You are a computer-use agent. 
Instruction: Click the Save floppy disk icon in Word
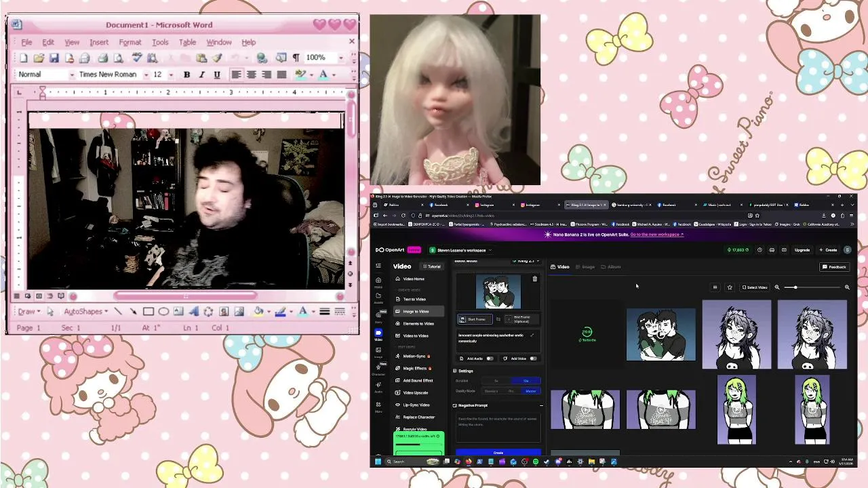point(54,58)
